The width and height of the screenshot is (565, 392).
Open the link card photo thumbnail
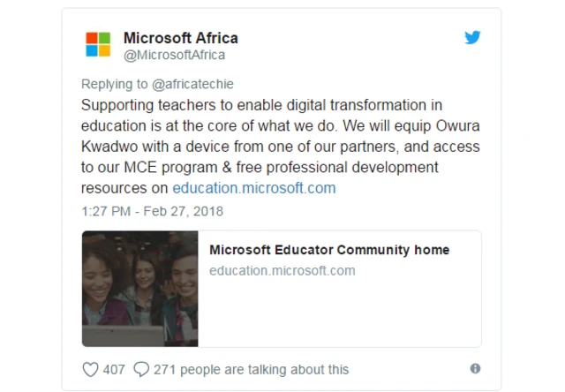pyautogui.click(x=139, y=289)
